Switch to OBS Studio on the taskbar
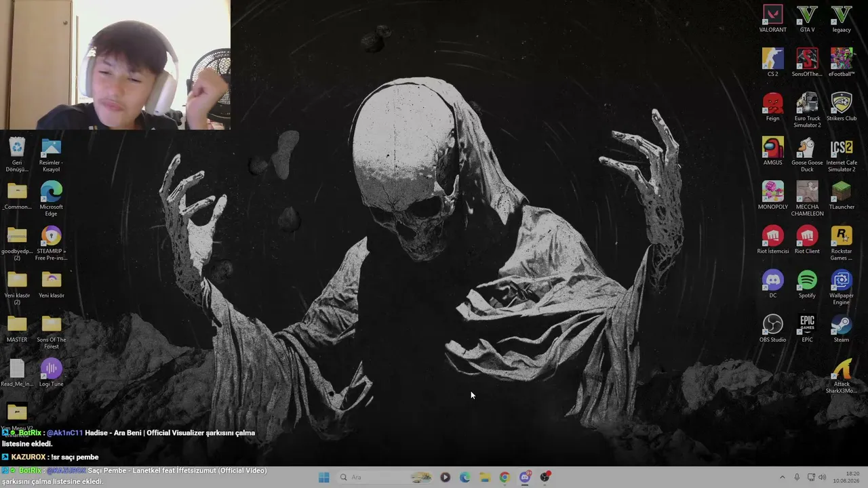This screenshot has width=868, height=488. click(545, 477)
